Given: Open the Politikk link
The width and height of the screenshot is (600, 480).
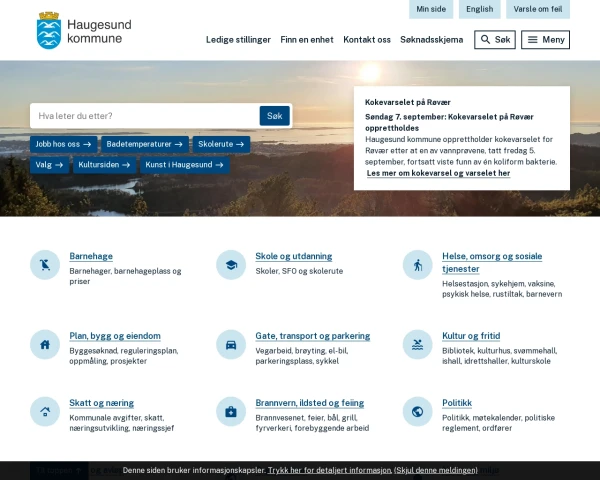Looking at the screenshot, I should click(457, 403).
